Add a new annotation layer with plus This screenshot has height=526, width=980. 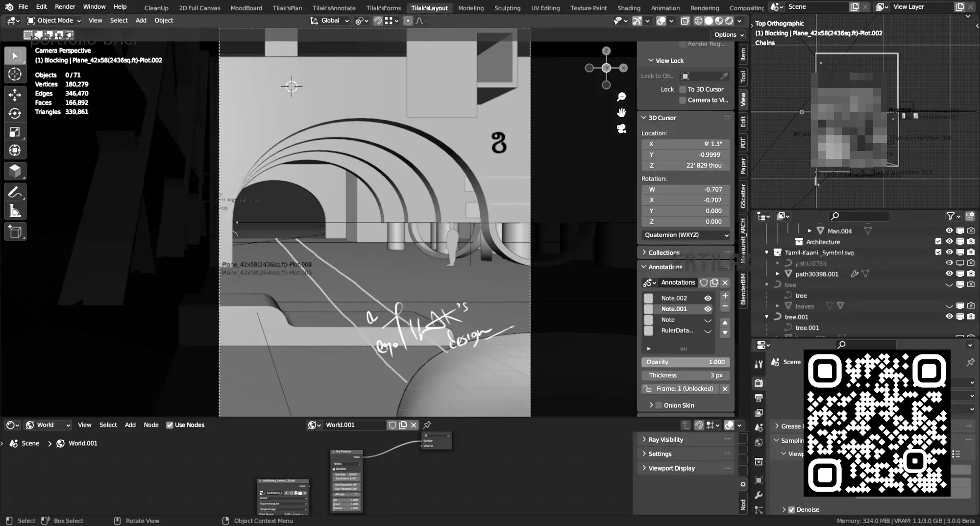tap(725, 296)
